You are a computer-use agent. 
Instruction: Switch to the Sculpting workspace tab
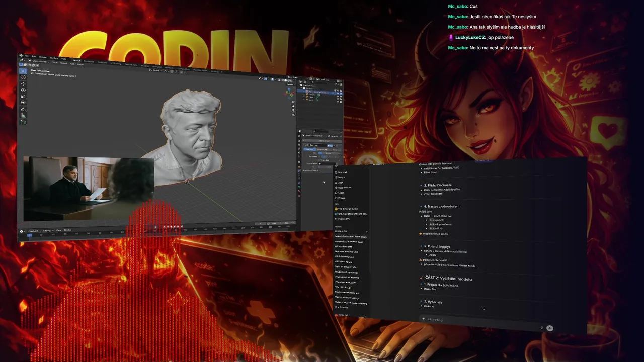102,62
